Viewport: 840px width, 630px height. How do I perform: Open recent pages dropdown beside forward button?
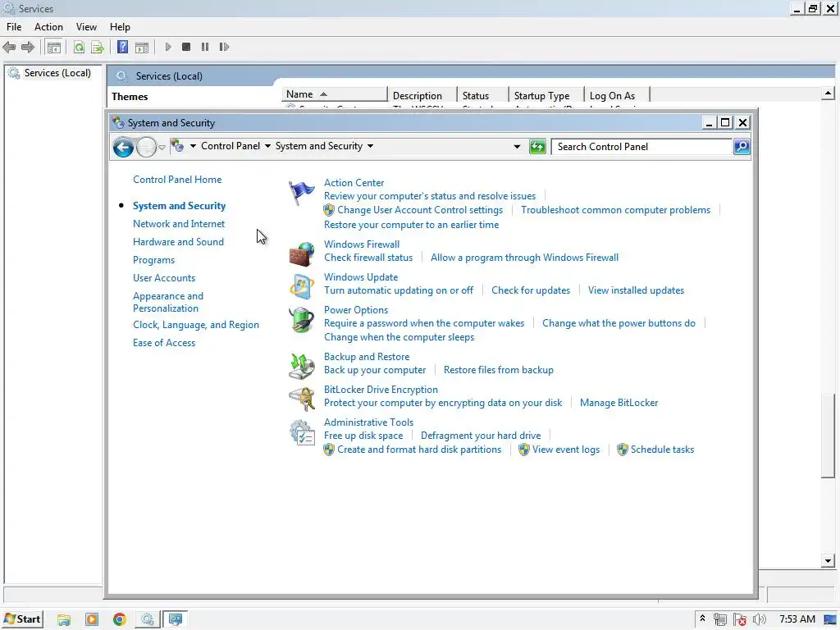click(162, 148)
